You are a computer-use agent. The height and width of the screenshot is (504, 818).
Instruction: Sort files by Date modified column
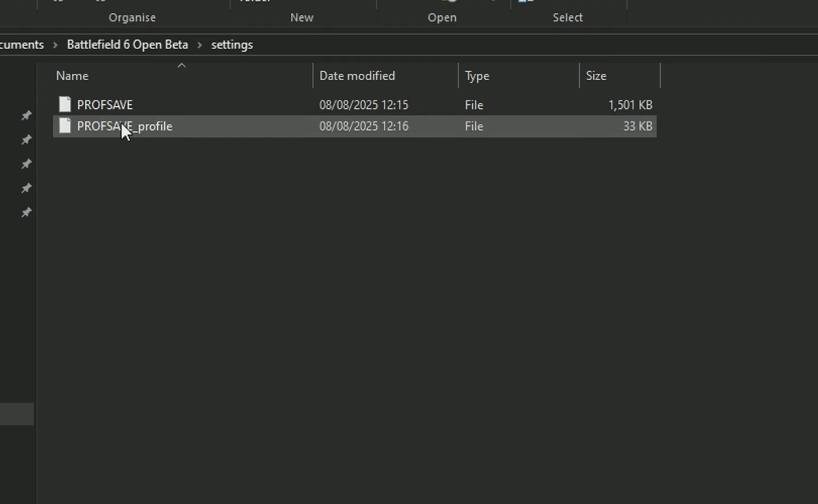pos(357,76)
